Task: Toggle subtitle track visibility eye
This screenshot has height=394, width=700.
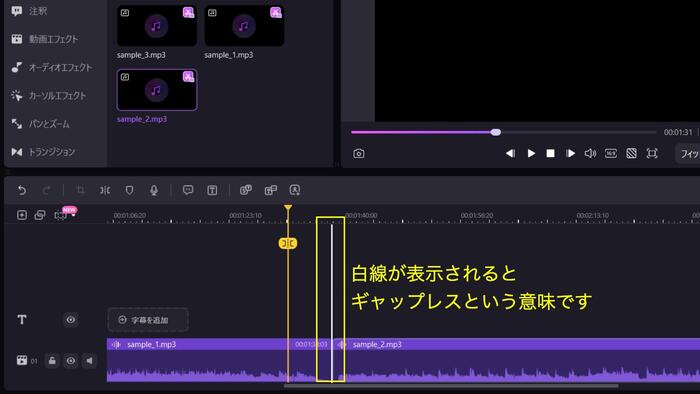Action: click(x=71, y=319)
